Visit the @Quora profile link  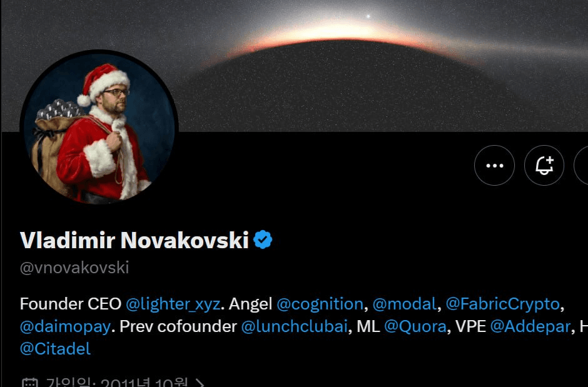coord(415,326)
